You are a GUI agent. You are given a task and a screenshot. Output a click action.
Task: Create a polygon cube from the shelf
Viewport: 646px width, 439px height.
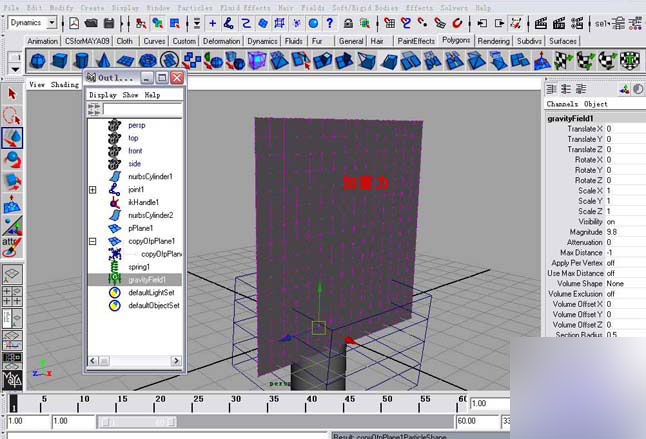(x=60, y=61)
